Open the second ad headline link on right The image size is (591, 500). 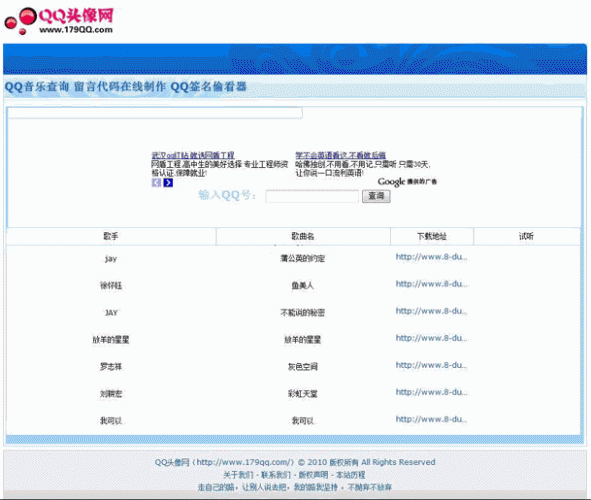point(340,155)
